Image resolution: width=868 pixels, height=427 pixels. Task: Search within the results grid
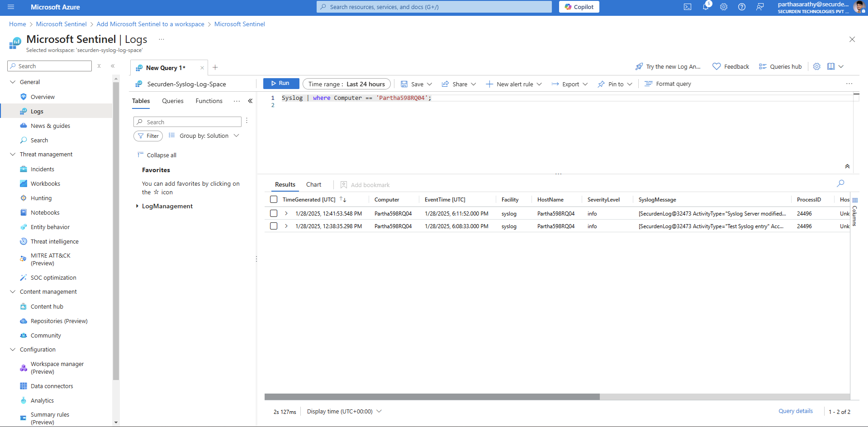[840, 183]
